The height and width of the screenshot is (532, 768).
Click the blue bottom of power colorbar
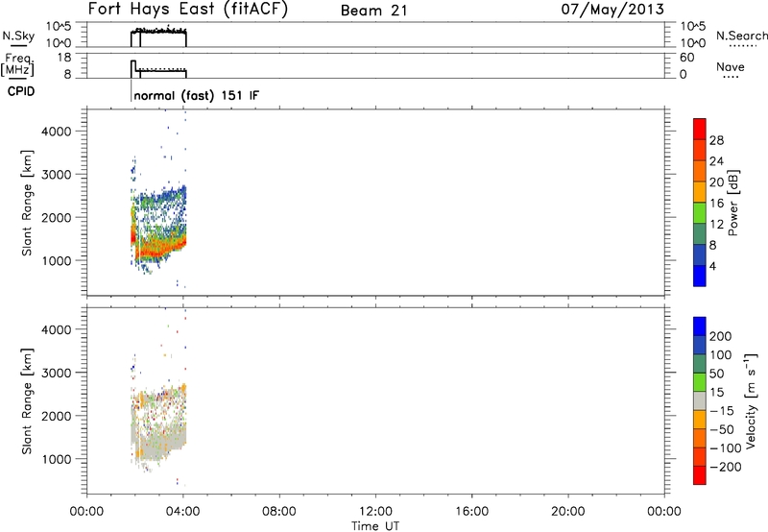tap(700, 276)
